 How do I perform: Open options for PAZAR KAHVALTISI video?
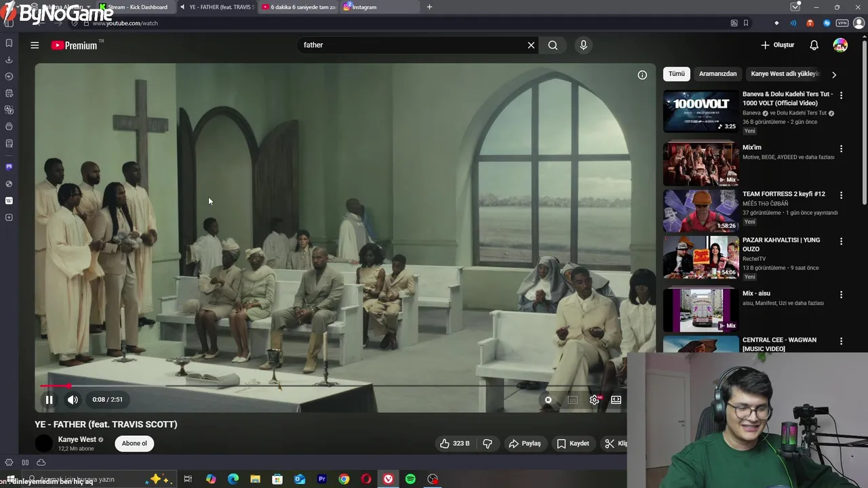pyautogui.click(x=841, y=241)
